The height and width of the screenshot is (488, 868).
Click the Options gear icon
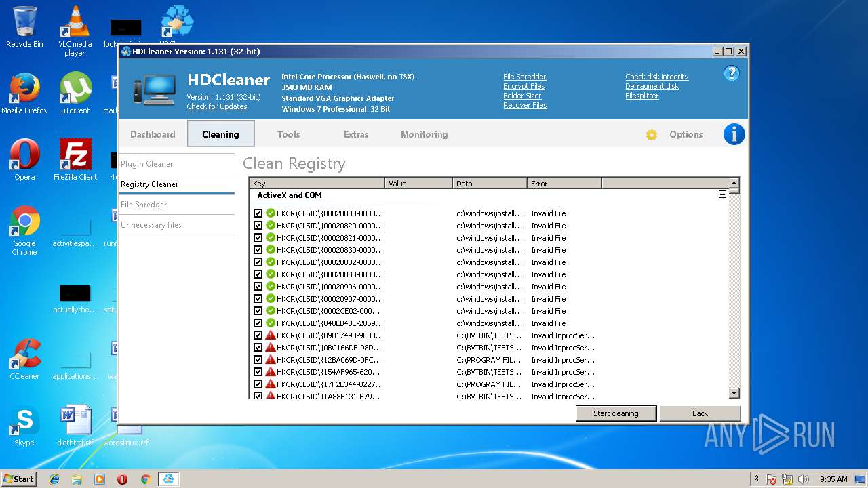(652, 135)
